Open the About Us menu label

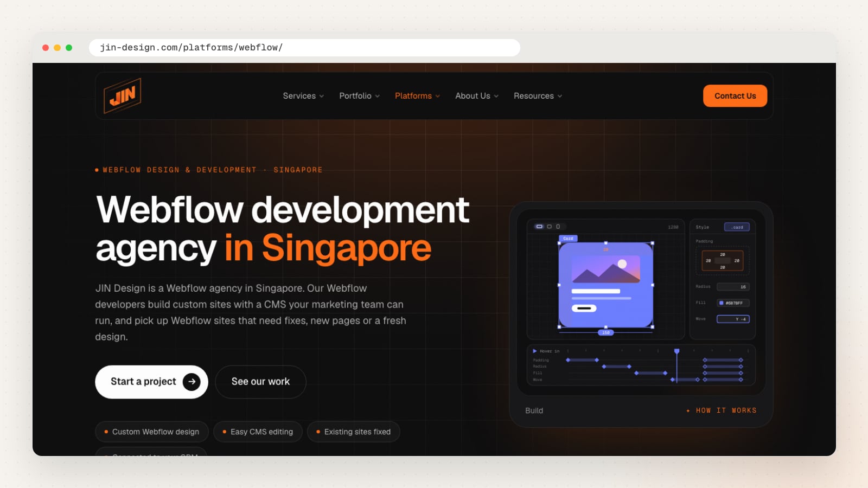pyautogui.click(x=473, y=96)
